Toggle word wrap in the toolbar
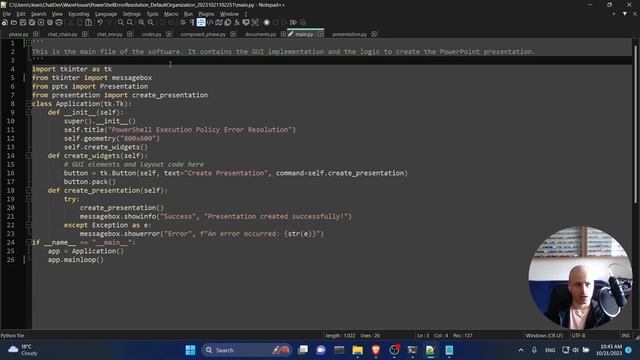 183,22
